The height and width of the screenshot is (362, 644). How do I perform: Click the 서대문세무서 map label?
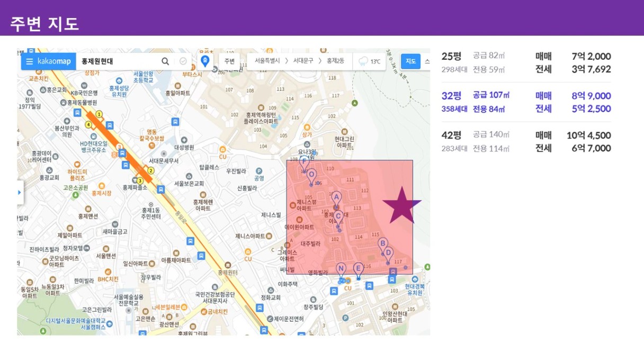point(164,161)
